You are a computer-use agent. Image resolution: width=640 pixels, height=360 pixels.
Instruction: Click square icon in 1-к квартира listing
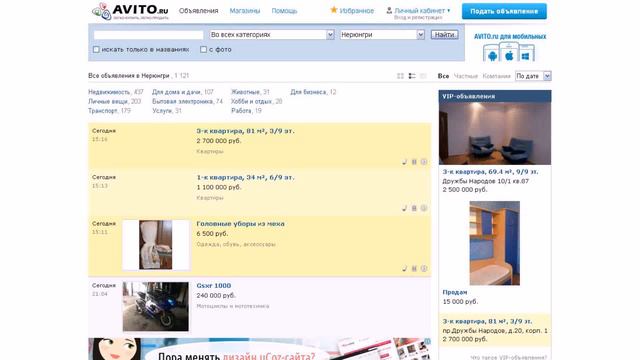(414, 208)
